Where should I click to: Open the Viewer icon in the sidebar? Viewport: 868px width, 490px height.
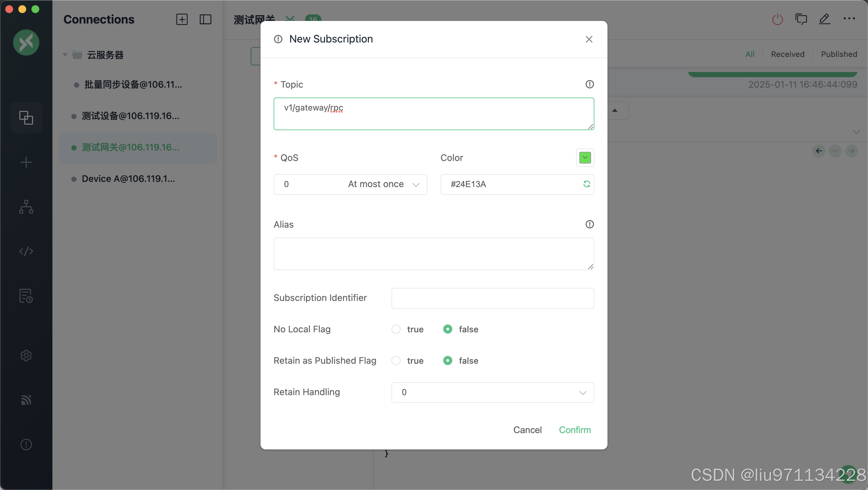pos(26,207)
